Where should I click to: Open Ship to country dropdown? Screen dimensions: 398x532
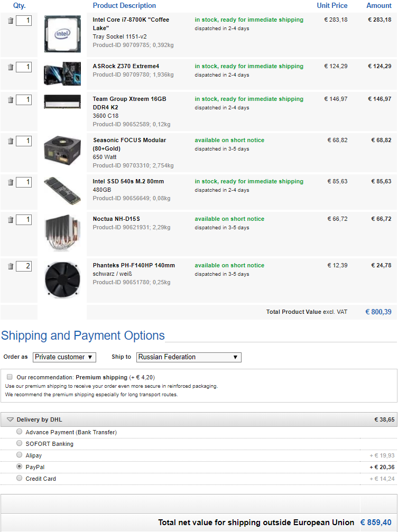point(189,357)
